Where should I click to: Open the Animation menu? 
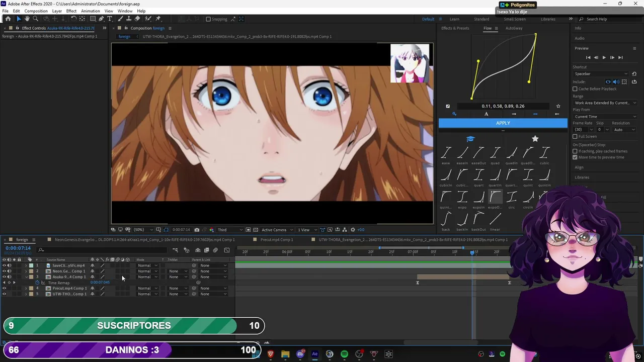tap(91, 11)
